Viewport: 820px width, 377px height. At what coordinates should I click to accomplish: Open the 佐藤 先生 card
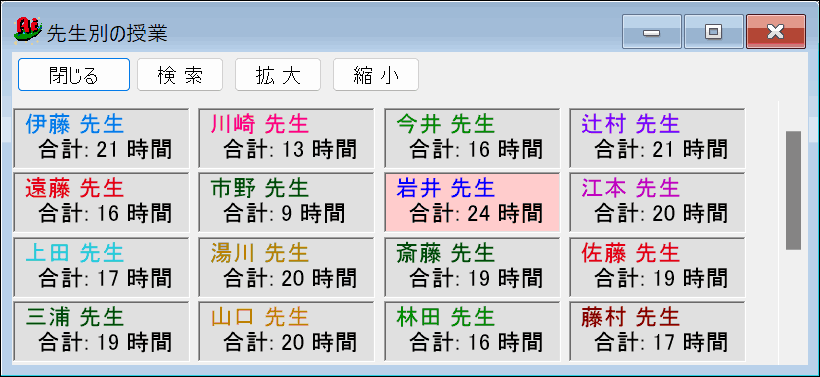(x=657, y=267)
